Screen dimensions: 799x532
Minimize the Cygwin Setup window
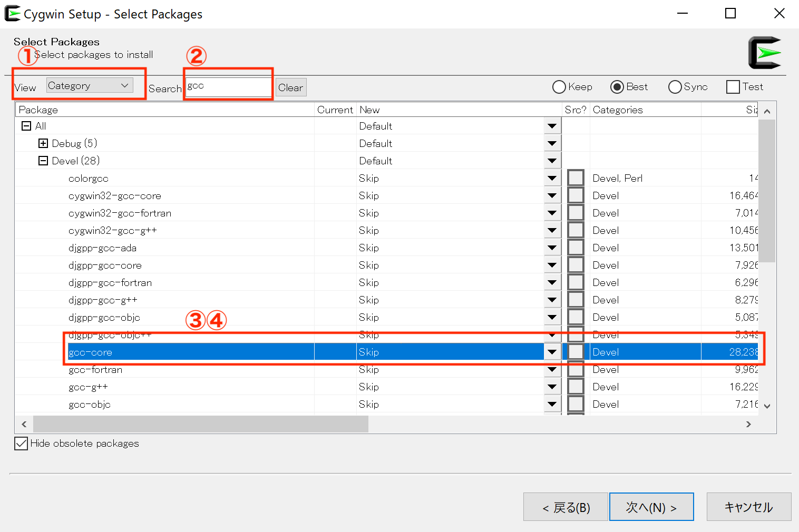(x=683, y=13)
